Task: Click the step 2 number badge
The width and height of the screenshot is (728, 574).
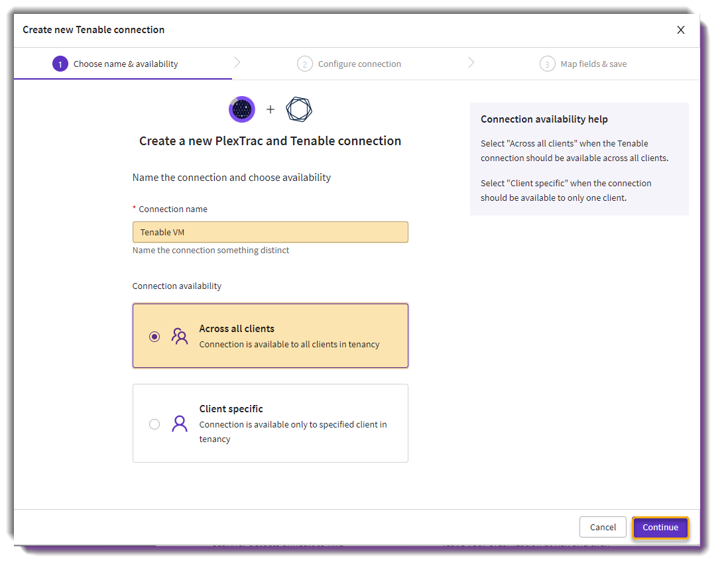Action: point(305,64)
